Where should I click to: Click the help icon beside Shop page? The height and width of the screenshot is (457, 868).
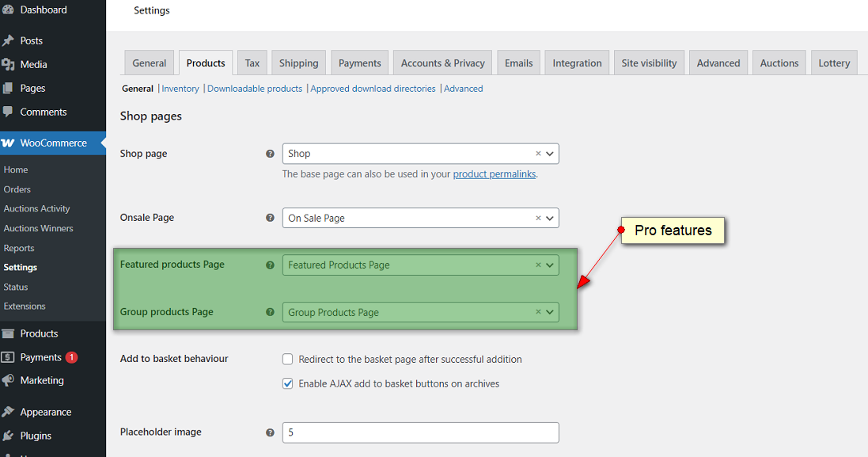pos(270,154)
